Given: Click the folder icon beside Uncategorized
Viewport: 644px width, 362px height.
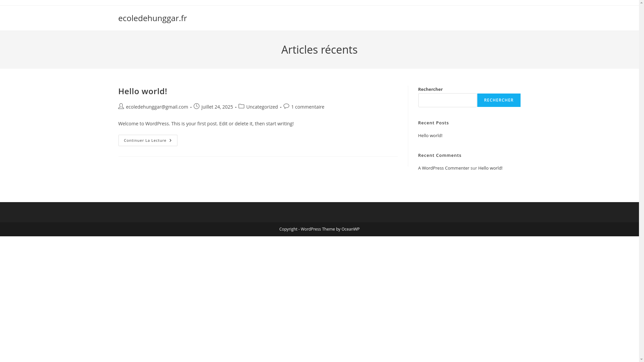Looking at the screenshot, I should [x=241, y=107].
